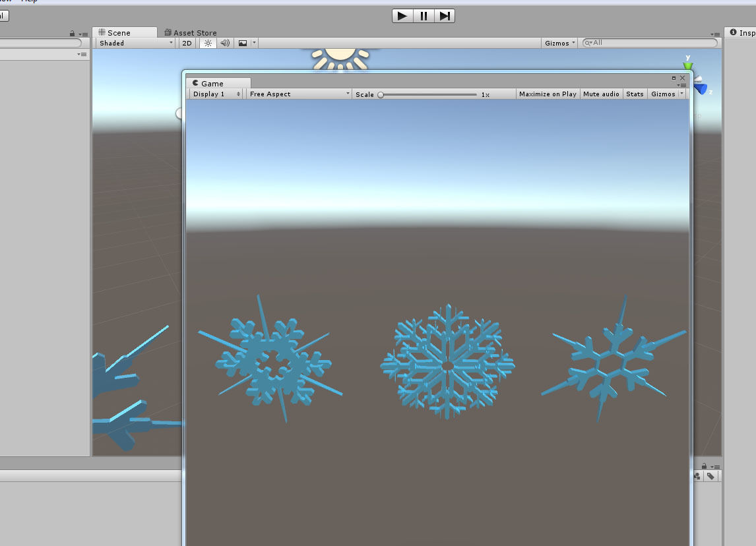The image size is (756, 546).
Task: Toggle the bottom panel lock icon
Action: [704, 466]
